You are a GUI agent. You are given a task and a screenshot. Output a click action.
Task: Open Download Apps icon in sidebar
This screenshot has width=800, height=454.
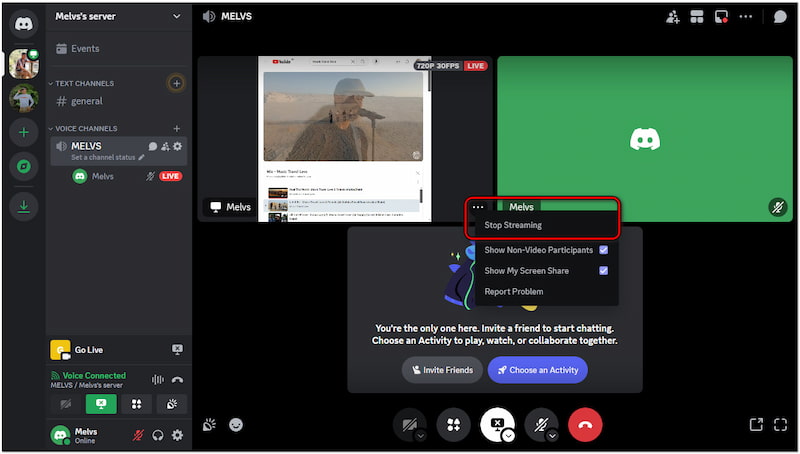coord(23,206)
